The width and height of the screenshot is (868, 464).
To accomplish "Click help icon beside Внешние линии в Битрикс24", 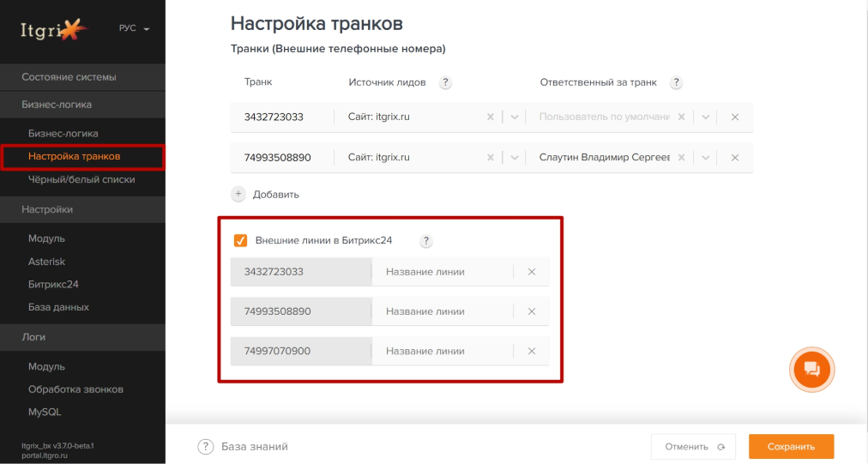I will pos(426,241).
